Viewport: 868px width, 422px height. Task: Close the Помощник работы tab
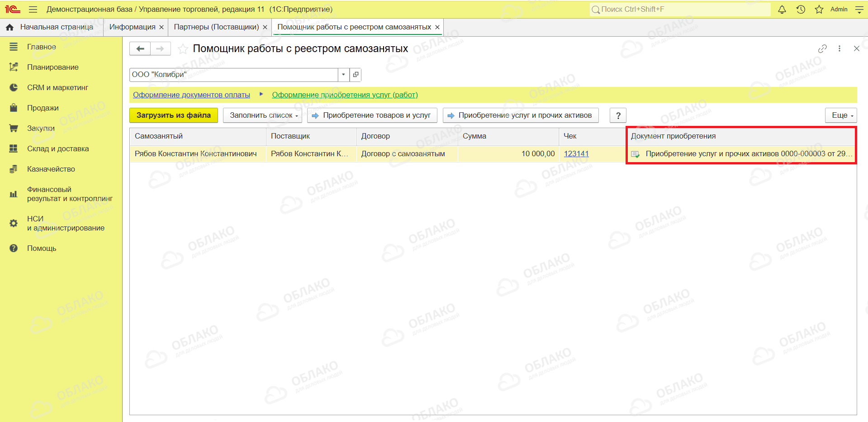point(437,27)
